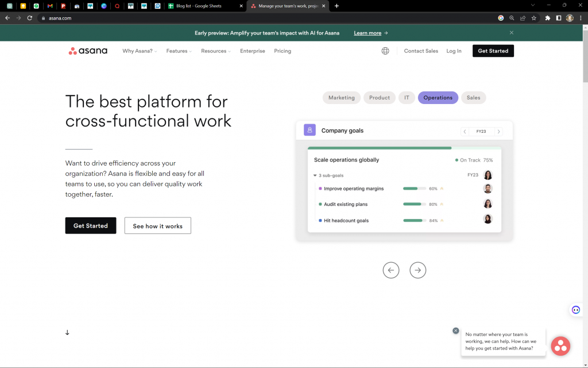Close the chat help message popup

click(x=456, y=331)
